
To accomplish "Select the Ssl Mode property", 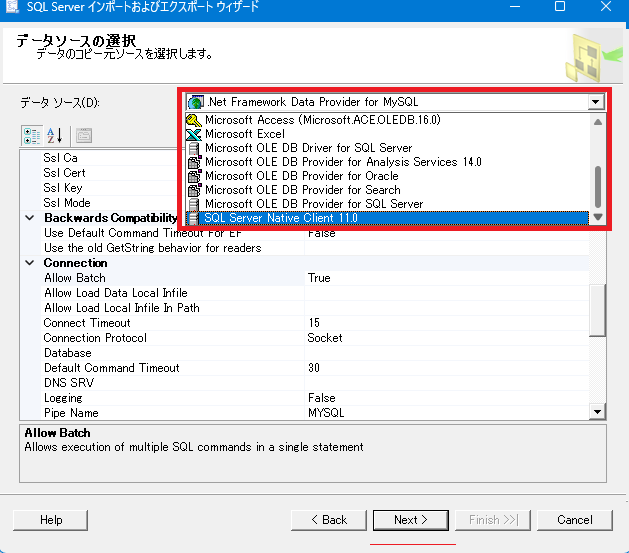I will click(110, 203).
